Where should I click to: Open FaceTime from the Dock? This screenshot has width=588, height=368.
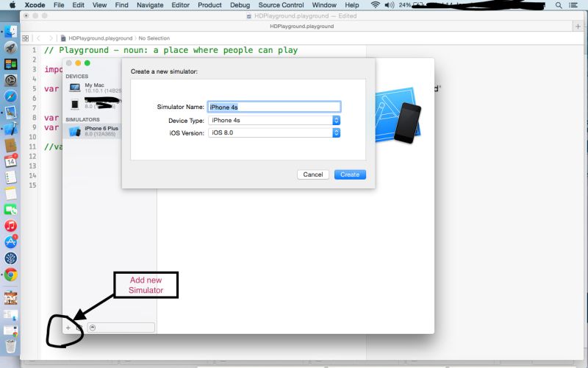tap(10, 210)
